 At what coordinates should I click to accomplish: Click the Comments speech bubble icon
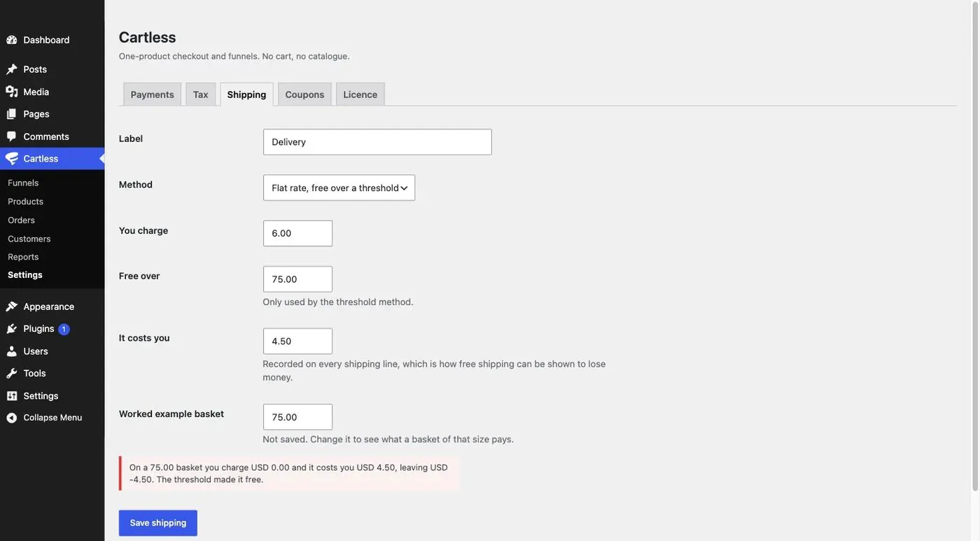tap(12, 136)
